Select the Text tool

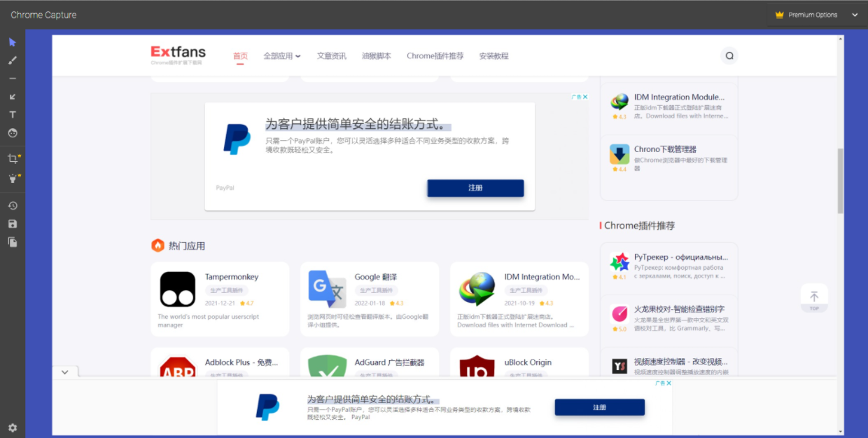(12, 115)
